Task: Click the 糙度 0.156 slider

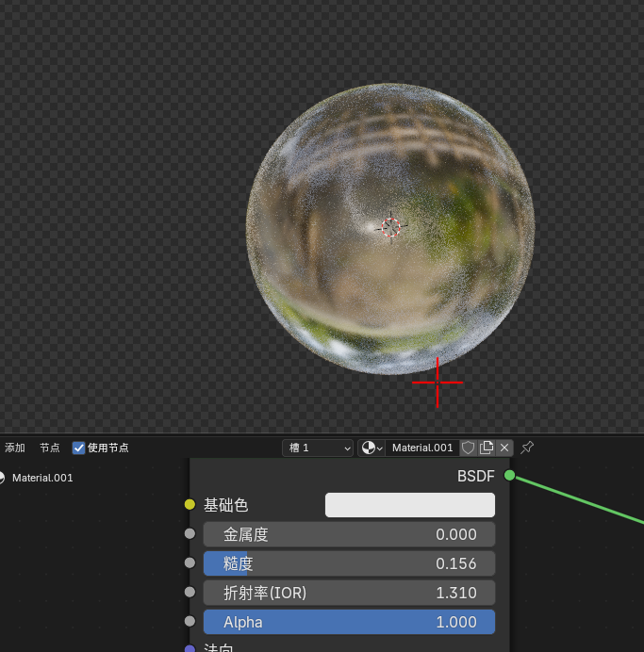Action: point(349,563)
